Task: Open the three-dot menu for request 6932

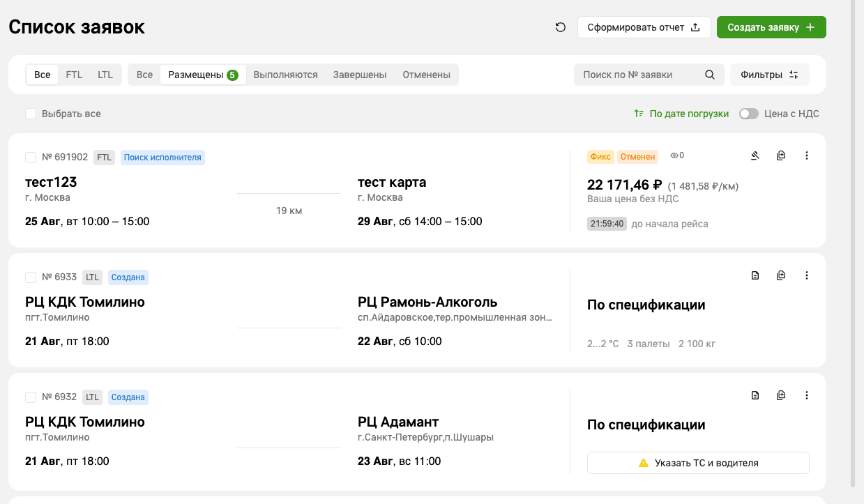Action: click(x=807, y=396)
